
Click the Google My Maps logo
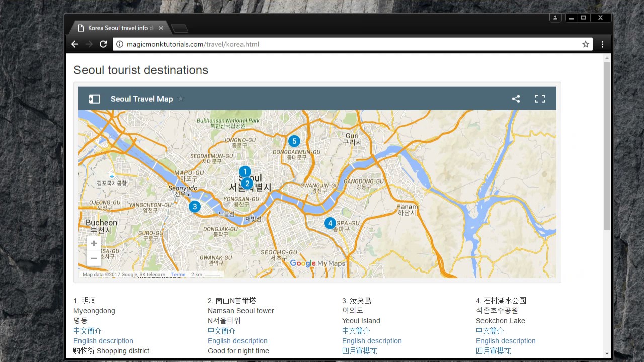[x=317, y=263]
